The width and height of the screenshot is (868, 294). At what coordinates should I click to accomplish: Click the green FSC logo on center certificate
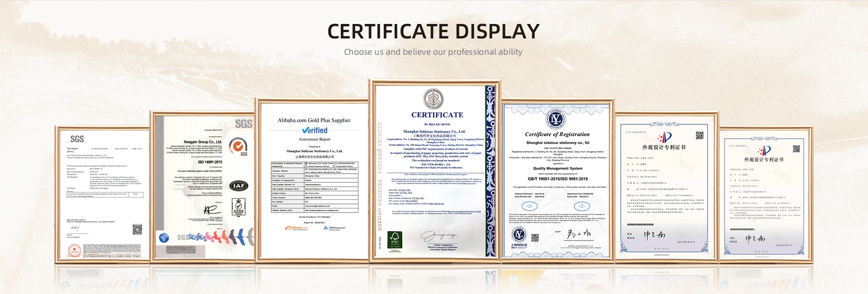[x=395, y=240]
